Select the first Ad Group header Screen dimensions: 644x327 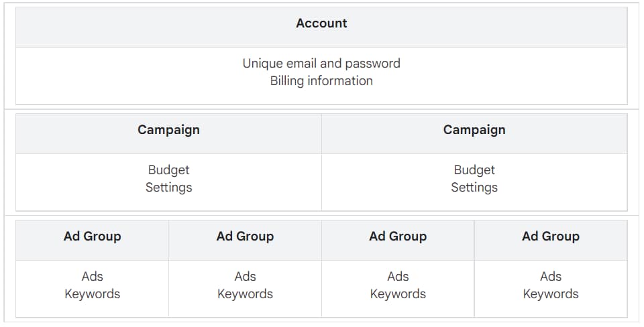click(x=92, y=240)
